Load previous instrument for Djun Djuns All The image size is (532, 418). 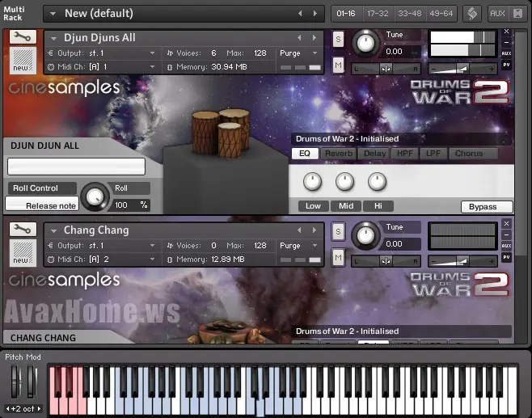(x=299, y=38)
